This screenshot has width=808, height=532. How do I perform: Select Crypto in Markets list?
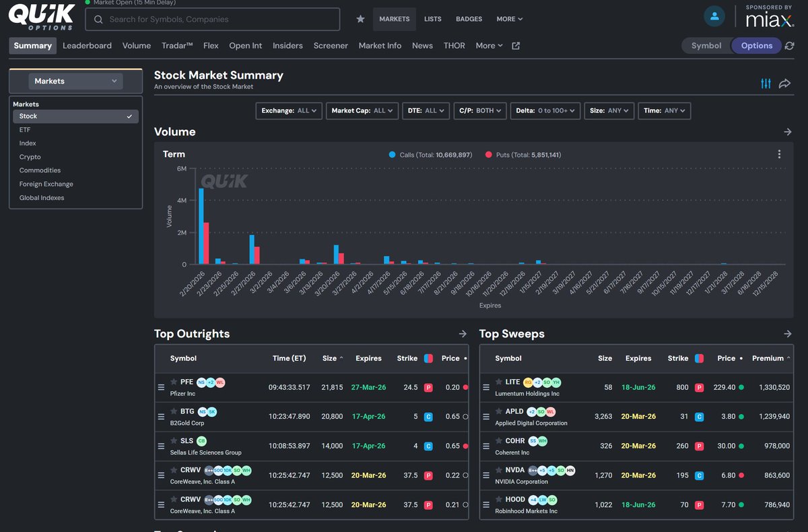(x=75, y=157)
